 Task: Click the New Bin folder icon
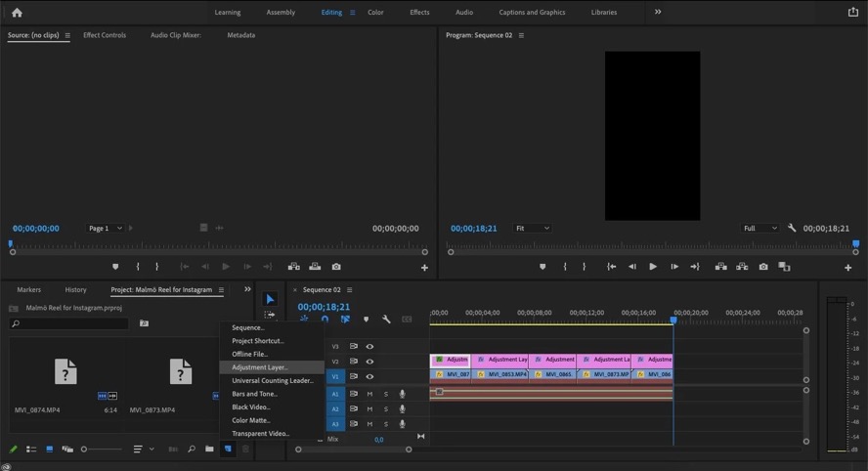tap(209, 449)
